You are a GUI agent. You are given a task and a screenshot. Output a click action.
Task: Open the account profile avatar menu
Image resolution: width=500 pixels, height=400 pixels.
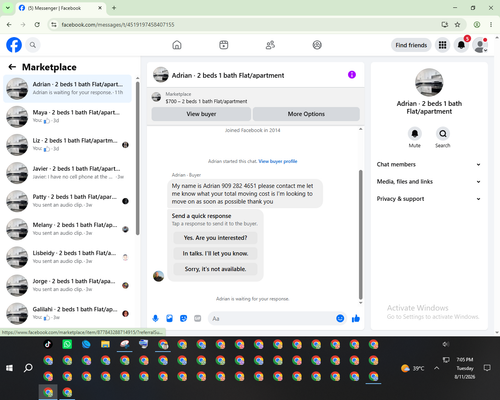[480, 45]
